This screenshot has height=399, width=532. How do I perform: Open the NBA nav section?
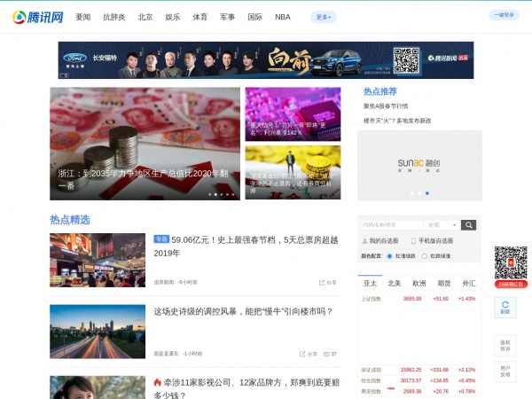coord(283,17)
